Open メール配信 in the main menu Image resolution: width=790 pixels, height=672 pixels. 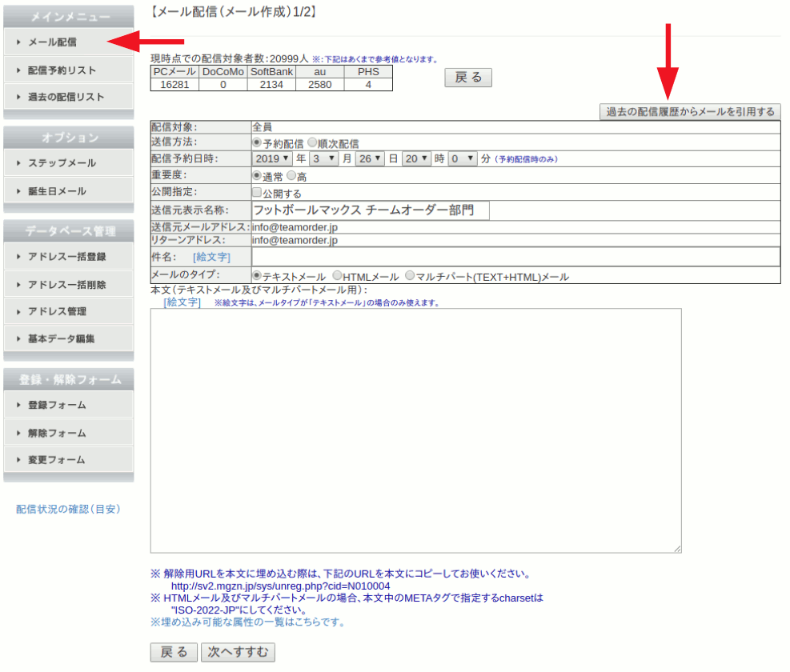tap(53, 42)
